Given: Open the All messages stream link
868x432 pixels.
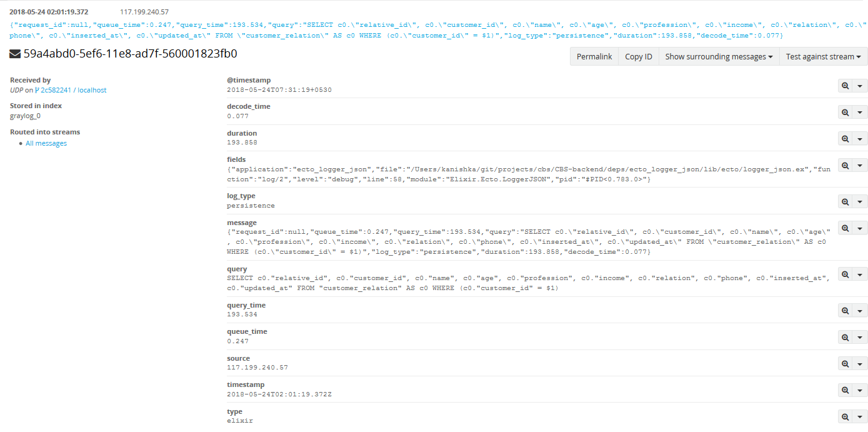Looking at the screenshot, I should [x=46, y=143].
